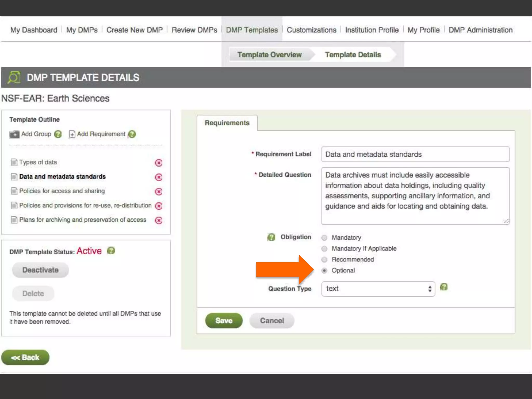Select Policies and provisions for re-use item
Image resolution: width=532 pixels, height=399 pixels.
(x=85, y=205)
